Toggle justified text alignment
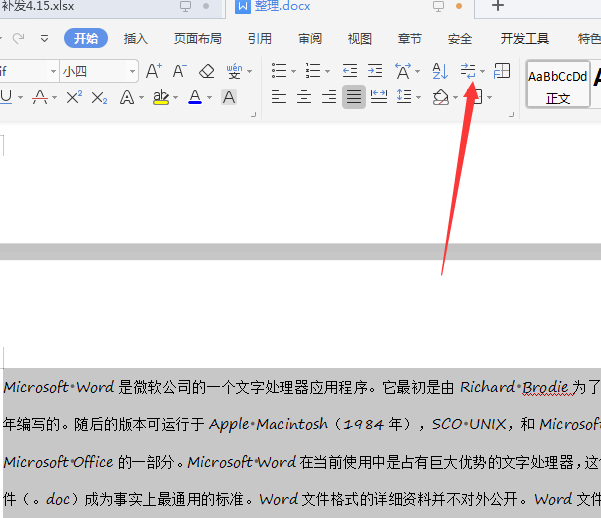Image resolution: width=601 pixels, height=518 pixels. [354, 97]
